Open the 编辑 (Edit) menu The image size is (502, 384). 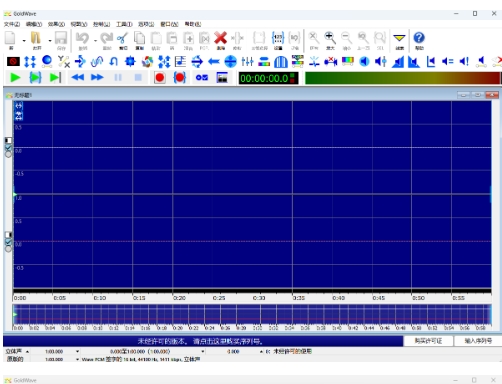[34, 24]
